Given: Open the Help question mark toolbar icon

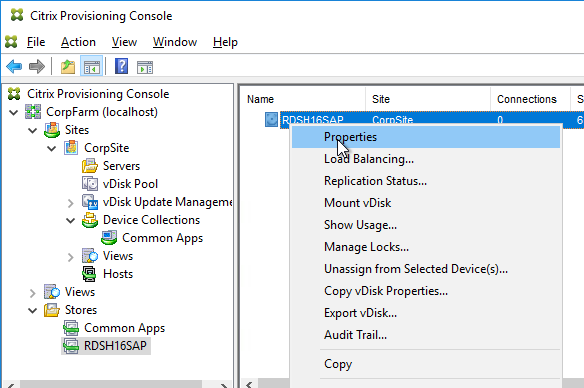Looking at the screenshot, I should (121, 67).
